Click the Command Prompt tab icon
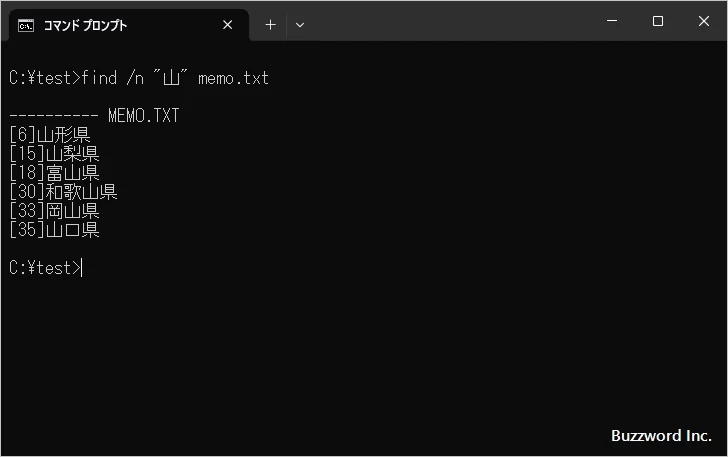 (25, 25)
